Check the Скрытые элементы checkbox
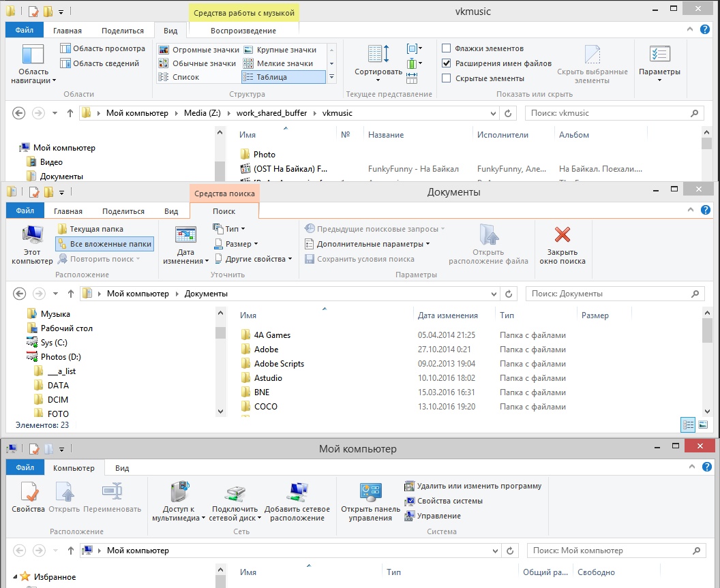 pyautogui.click(x=446, y=78)
